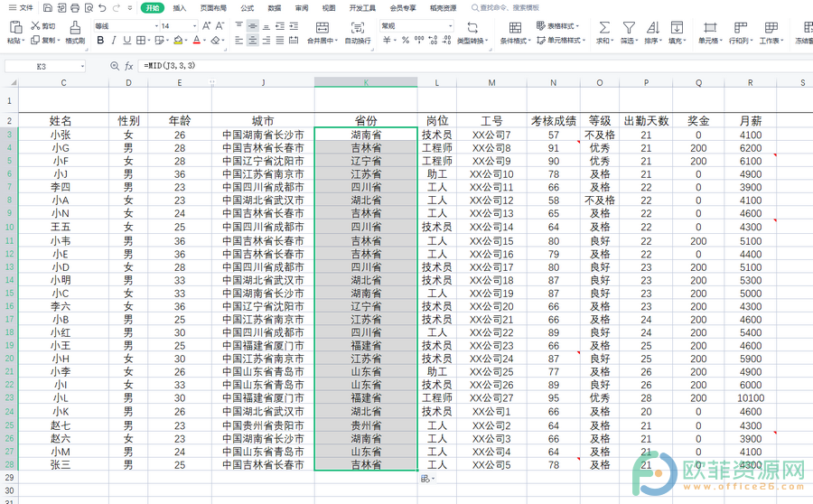The width and height of the screenshot is (813, 504).
Task: Click the font color A swatch
Action: [x=197, y=40]
